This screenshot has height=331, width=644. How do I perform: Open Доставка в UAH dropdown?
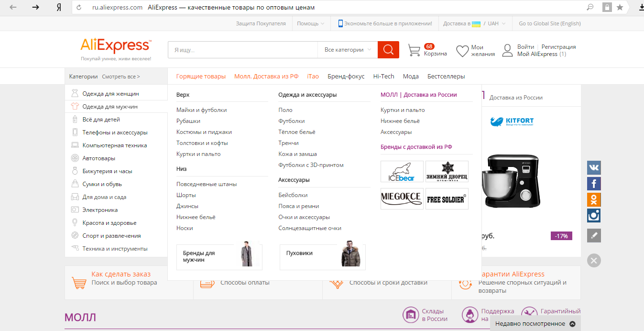tap(474, 23)
